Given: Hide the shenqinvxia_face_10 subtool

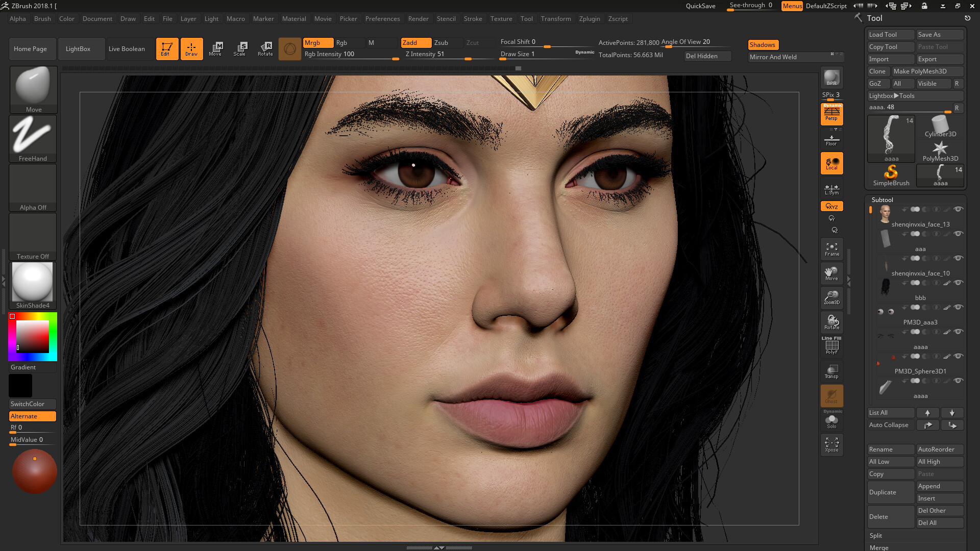Looking at the screenshot, I should click(x=959, y=258).
